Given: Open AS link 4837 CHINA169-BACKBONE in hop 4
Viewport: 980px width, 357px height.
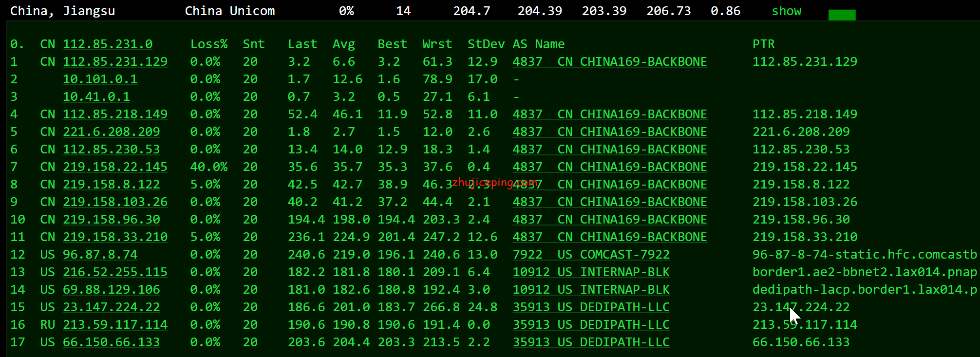Looking at the screenshot, I should (610, 114).
